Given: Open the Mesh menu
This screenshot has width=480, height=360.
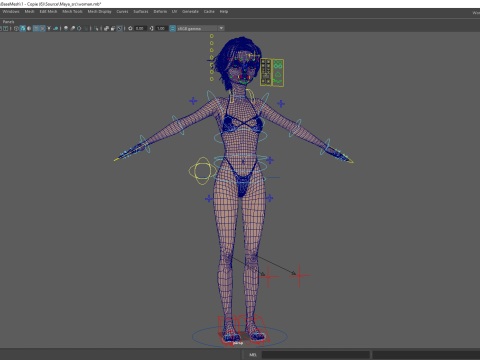Looking at the screenshot, I should click(29, 12).
